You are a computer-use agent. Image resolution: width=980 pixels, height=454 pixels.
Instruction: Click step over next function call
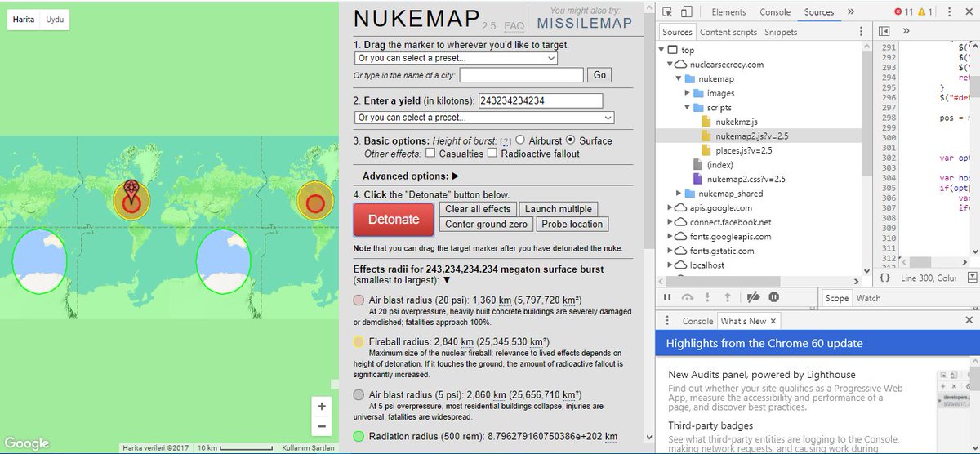click(688, 298)
